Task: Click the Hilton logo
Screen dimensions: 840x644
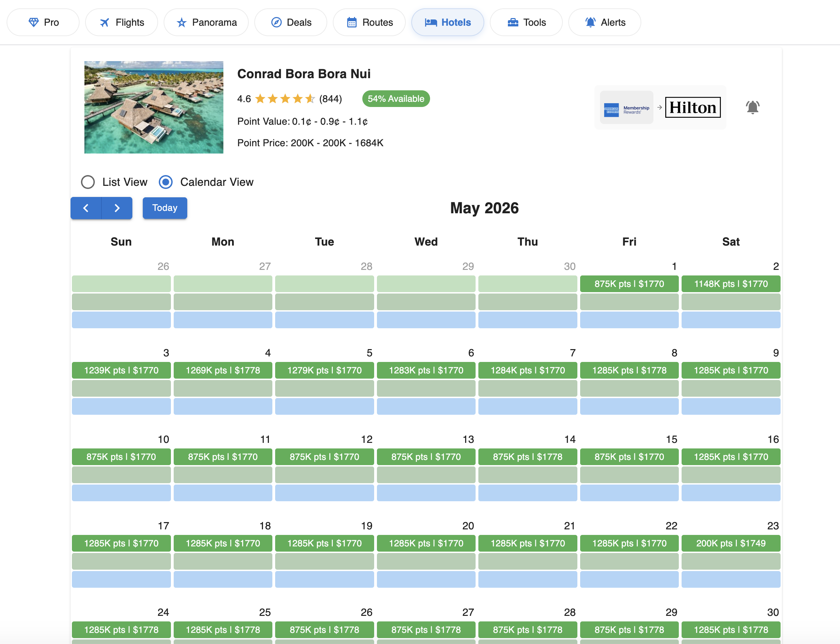Action: pos(693,107)
